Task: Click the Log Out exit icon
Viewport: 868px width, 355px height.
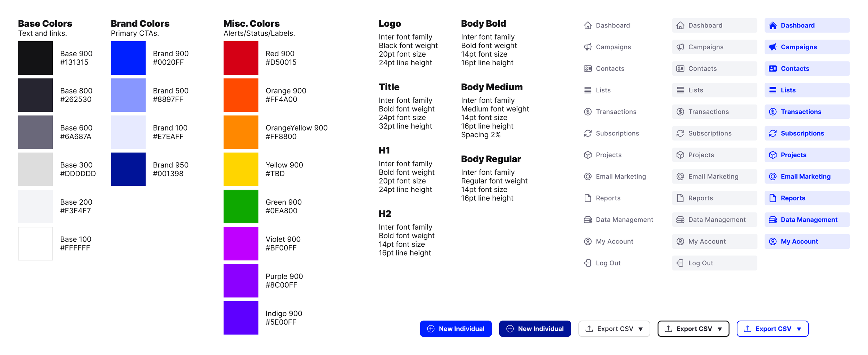Action: 587,263
